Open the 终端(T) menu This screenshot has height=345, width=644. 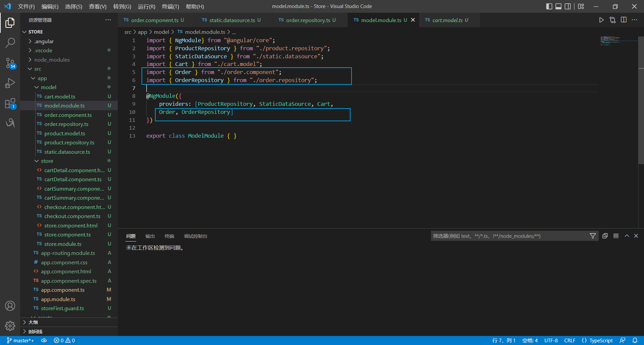pos(170,6)
